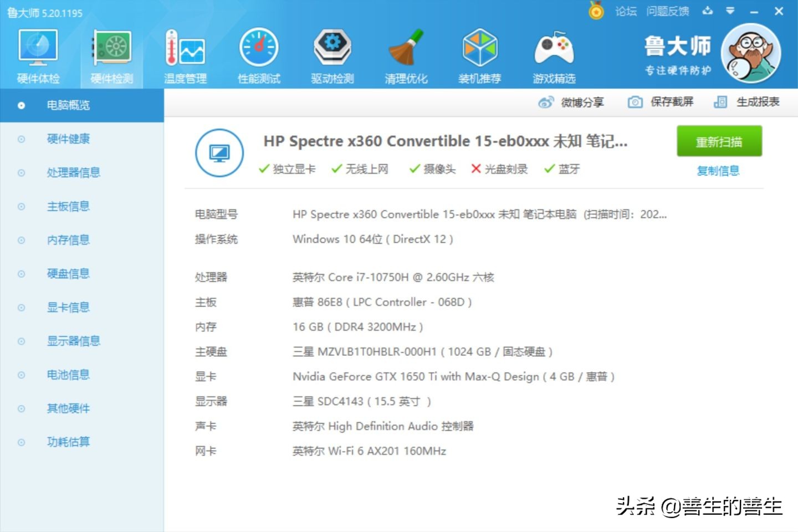Share via the 微博分享 Weibo icon
The width and height of the screenshot is (798, 532).
[x=546, y=102]
